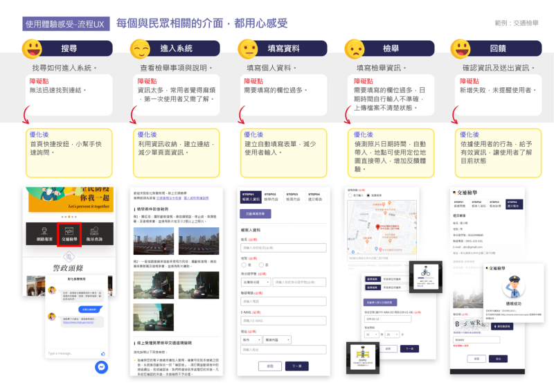The image size is (554, 392).
Task: Click the phone number input field
Action: [x=283, y=301]
